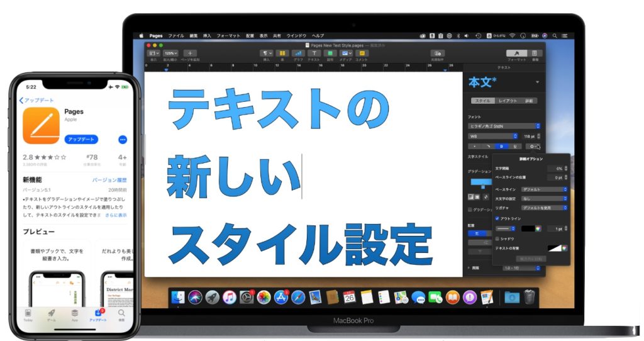The height and width of the screenshot is (341, 644).
Task: Tap the Search tab icon on the iPhone
Action: [x=121, y=315]
